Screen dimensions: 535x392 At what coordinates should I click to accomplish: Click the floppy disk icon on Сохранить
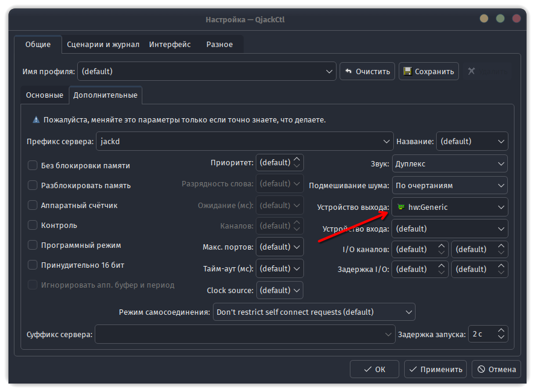[407, 71]
